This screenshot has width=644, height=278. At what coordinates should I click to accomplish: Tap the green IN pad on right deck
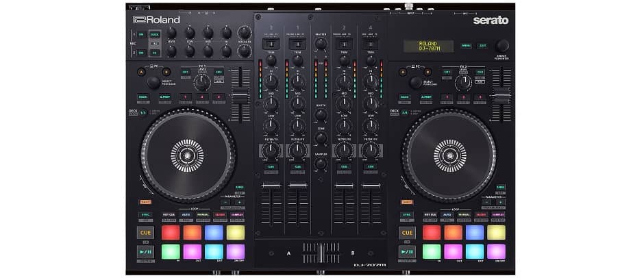pos(431,252)
